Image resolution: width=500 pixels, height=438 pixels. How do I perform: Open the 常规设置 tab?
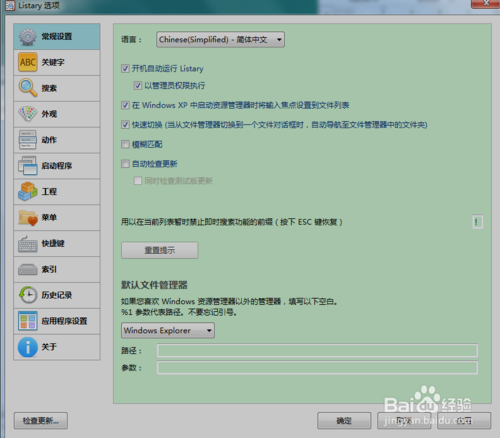point(57,37)
